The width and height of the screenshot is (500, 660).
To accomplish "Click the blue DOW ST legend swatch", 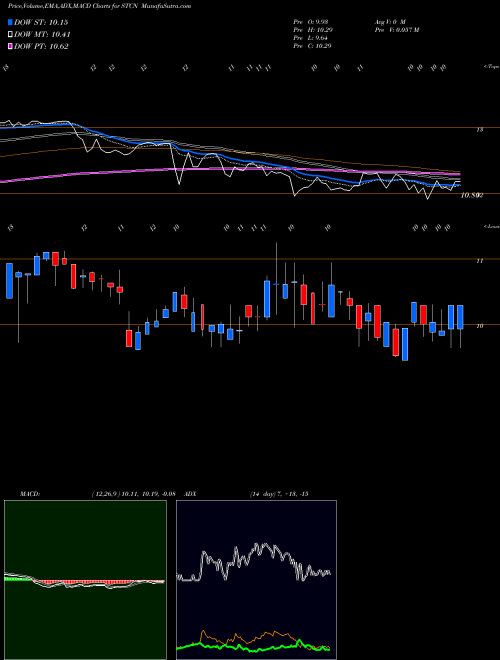I will pos(11,22).
